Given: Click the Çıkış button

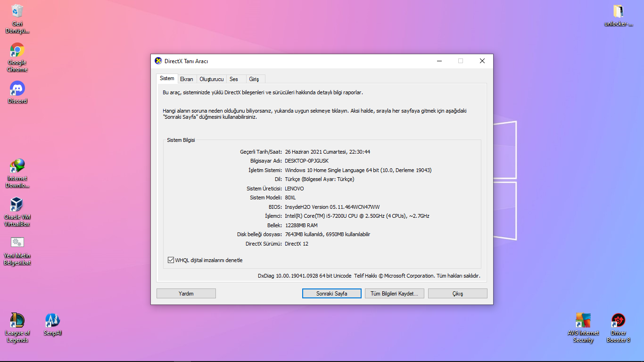Looking at the screenshot, I should 458,294.
